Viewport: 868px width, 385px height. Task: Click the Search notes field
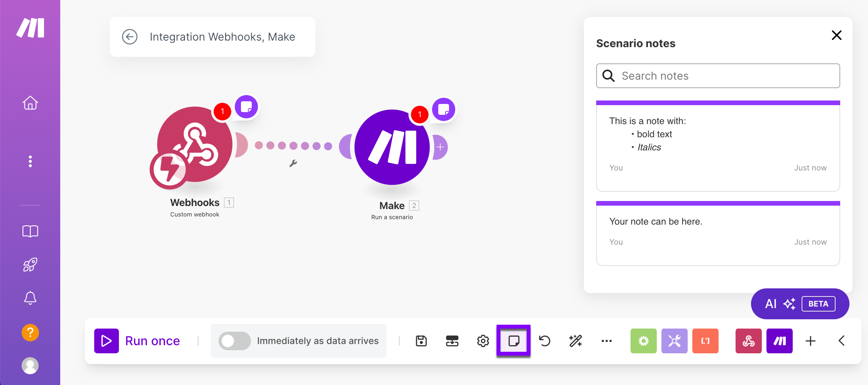click(x=718, y=76)
